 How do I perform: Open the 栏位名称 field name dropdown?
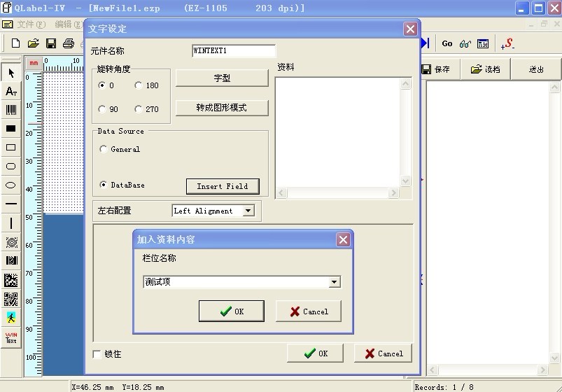(x=334, y=282)
